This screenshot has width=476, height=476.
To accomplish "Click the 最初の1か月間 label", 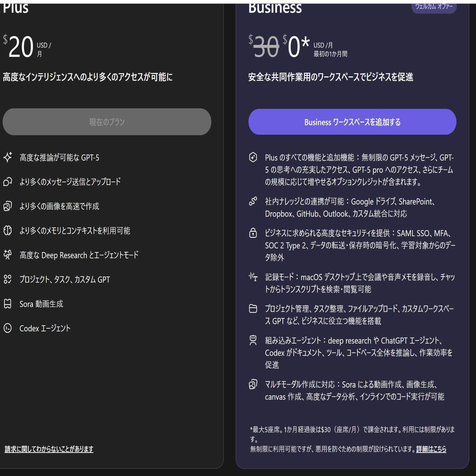I will point(330,54).
